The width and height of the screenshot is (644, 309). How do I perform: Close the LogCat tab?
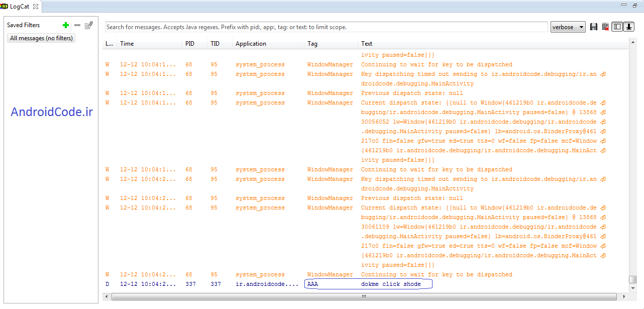pyautogui.click(x=36, y=6)
